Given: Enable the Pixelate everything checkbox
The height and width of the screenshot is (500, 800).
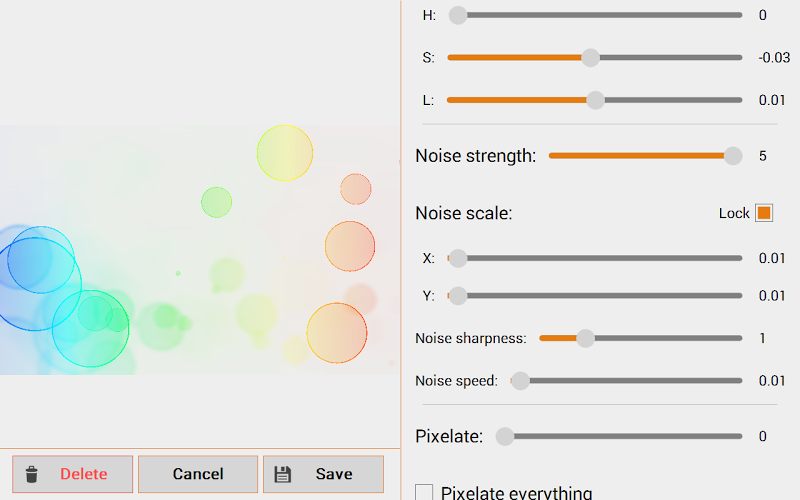Looking at the screenshot, I should click(x=424, y=493).
